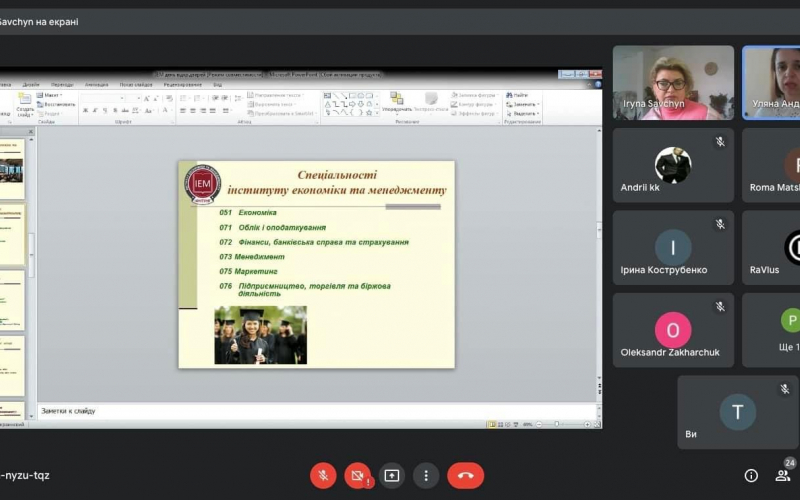Click the PowerPoint help question icon

[598, 84]
